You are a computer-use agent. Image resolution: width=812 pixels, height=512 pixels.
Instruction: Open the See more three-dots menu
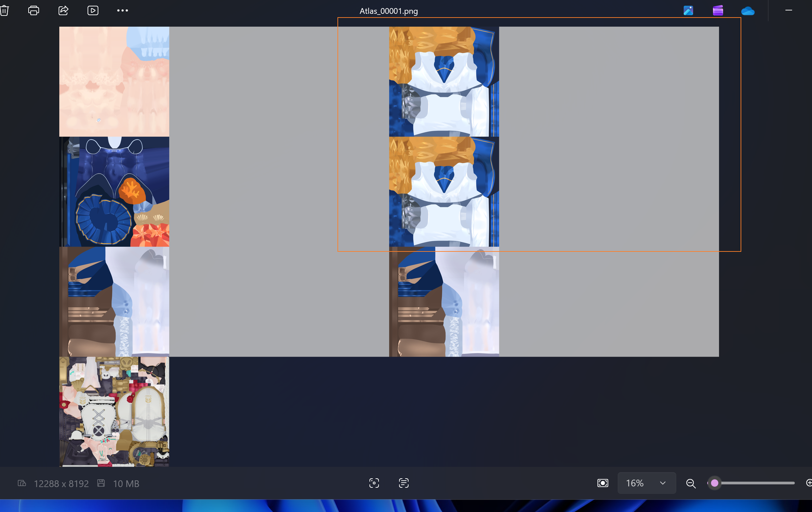[x=122, y=10]
